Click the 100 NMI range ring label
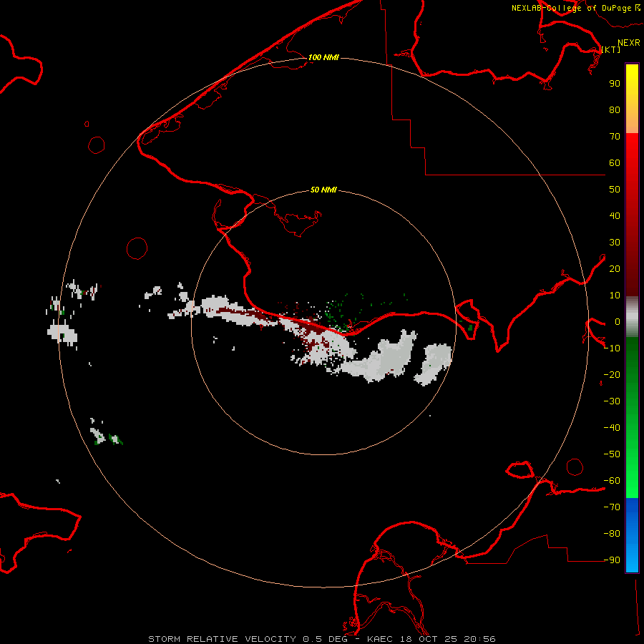The width and height of the screenshot is (644, 644). pos(323,57)
